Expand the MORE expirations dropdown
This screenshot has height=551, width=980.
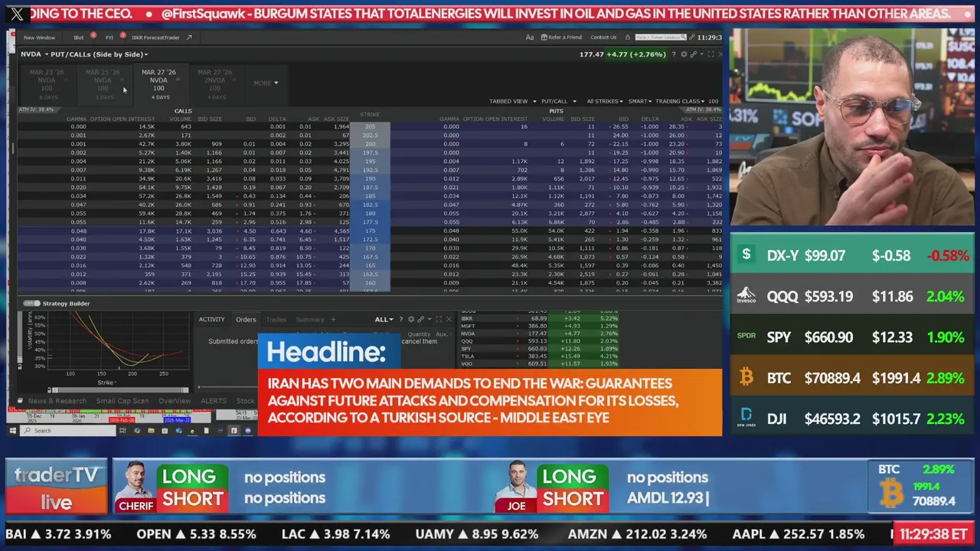(266, 83)
